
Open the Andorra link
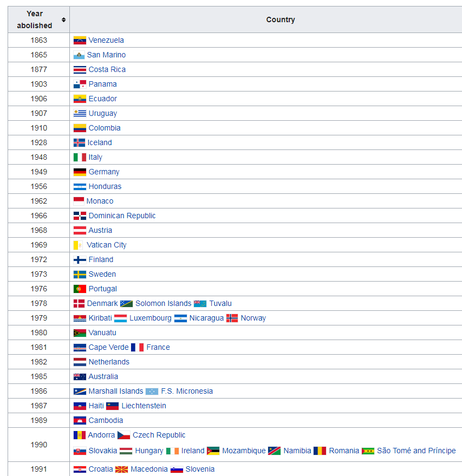tap(101, 435)
